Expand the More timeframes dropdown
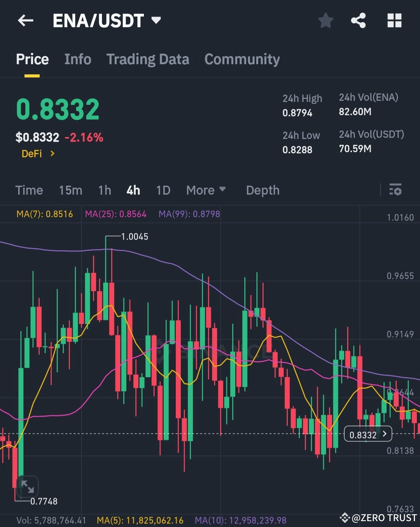 pos(206,190)
